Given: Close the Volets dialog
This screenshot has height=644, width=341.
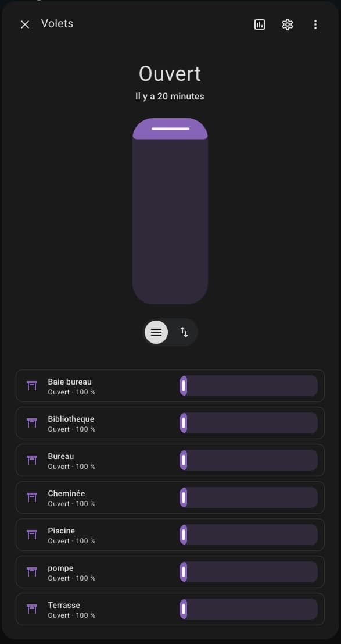Looking at the screenshot, I should [x=25, y=24].
